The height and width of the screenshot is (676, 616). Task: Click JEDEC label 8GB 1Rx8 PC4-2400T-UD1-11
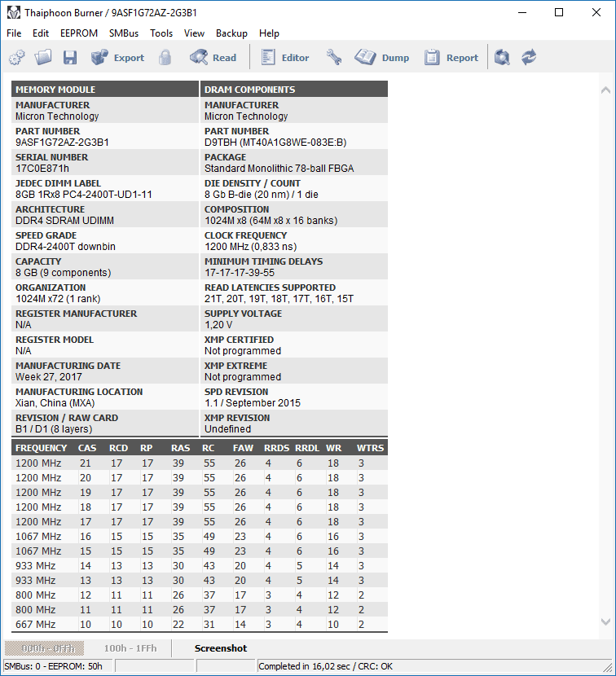84,195
